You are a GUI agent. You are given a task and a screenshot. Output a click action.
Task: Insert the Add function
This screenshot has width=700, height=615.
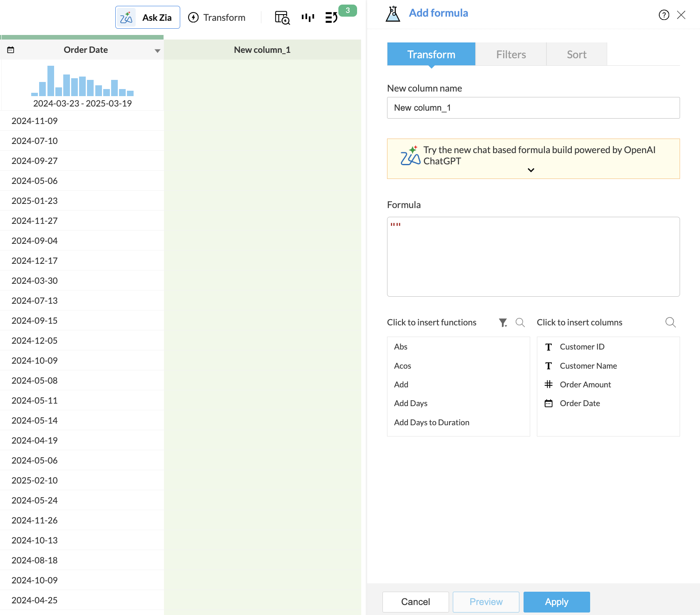click(401, 384)
